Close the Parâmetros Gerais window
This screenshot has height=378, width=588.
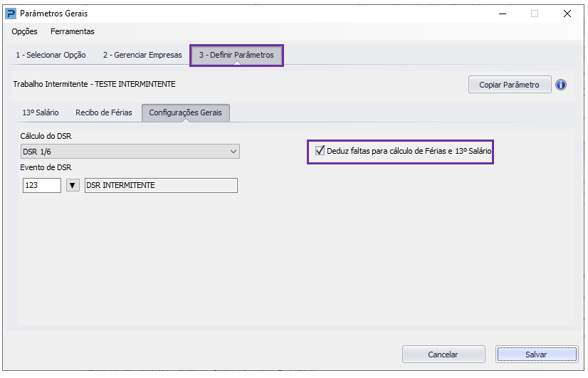pos(567,14)
